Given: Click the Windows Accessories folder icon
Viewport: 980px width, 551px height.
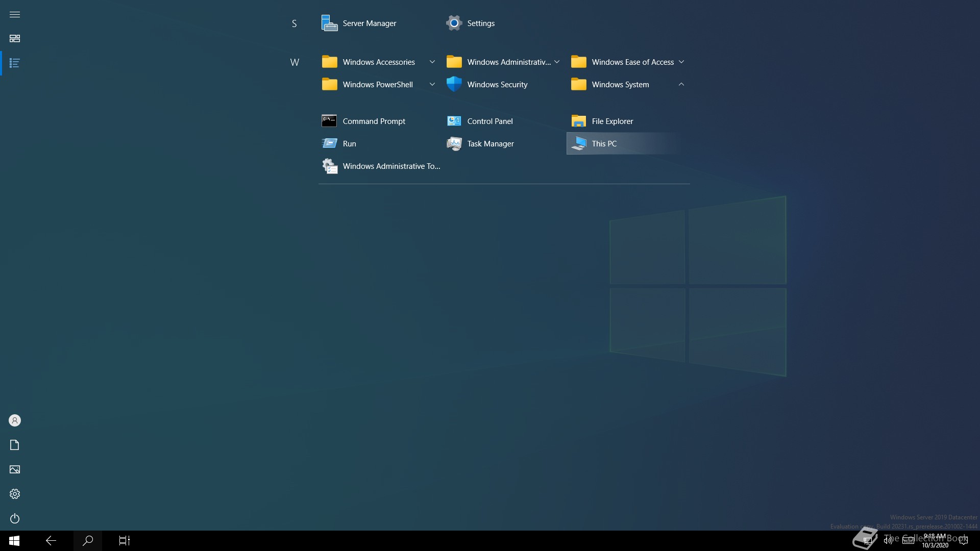Looking at the screenshot, I should click(329, 62).
